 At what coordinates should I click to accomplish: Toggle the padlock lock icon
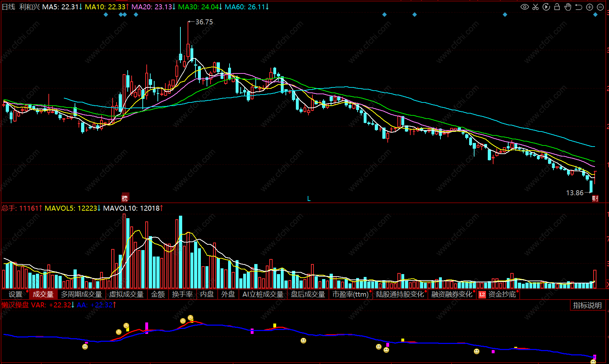click(x=557, y=7)
